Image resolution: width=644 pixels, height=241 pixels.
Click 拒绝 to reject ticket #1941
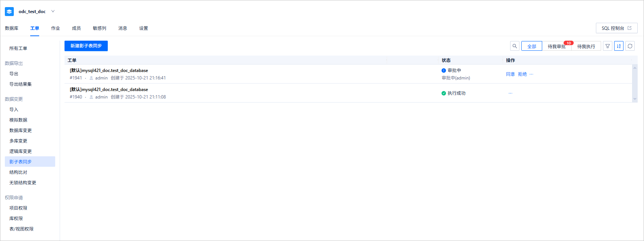pyautogui.click(x=522, y=74)
